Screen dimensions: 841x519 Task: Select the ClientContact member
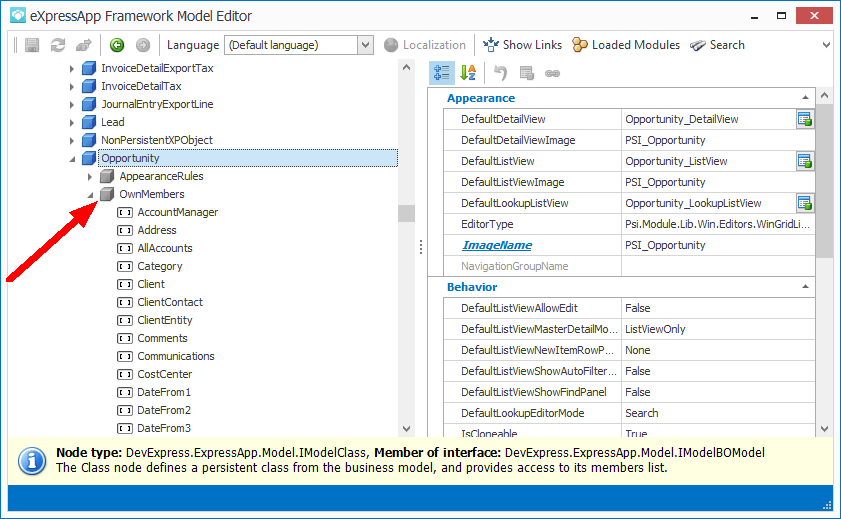[x=170, y=302]
